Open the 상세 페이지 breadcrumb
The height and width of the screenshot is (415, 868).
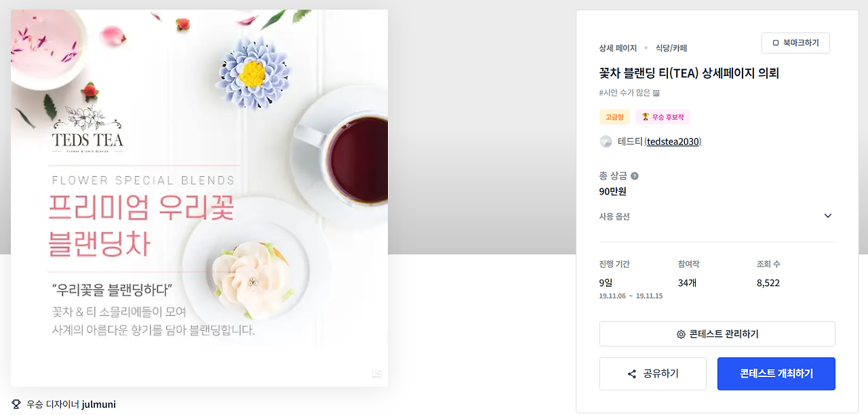tap(618, 48)
